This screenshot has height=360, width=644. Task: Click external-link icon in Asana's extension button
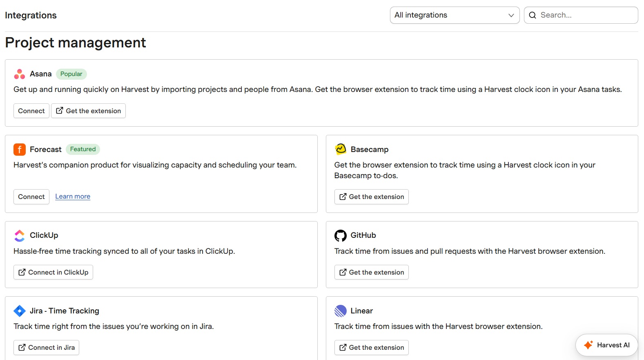point(60,110)
